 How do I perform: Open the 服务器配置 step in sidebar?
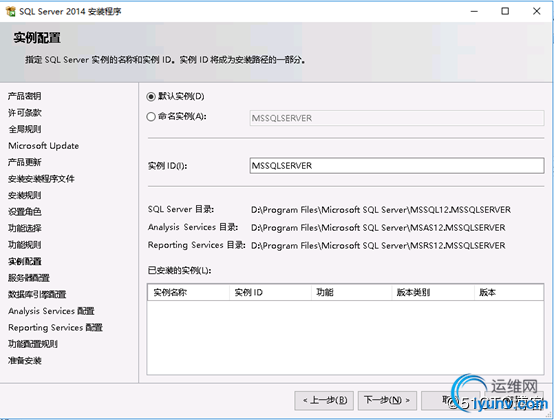pyautogui.click(x=29, y=278)
